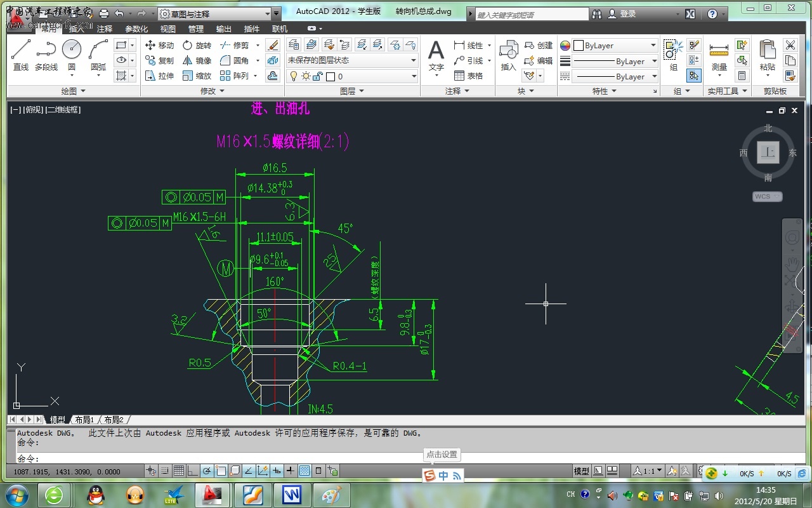
Task: Click the 旋转 (Rotate) tool
Action: 197,45
